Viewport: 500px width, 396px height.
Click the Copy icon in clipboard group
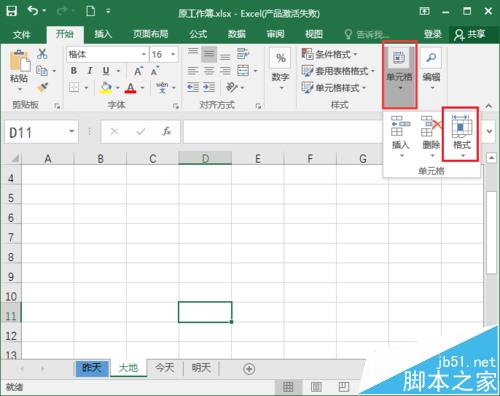click(42, 71)
